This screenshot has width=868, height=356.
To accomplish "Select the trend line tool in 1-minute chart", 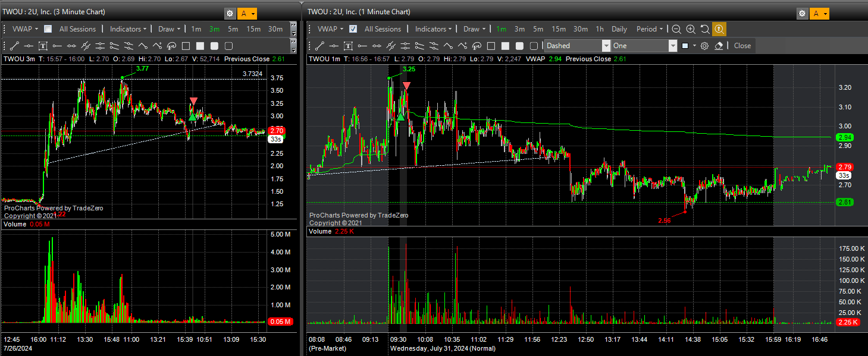I will (319, 46).
